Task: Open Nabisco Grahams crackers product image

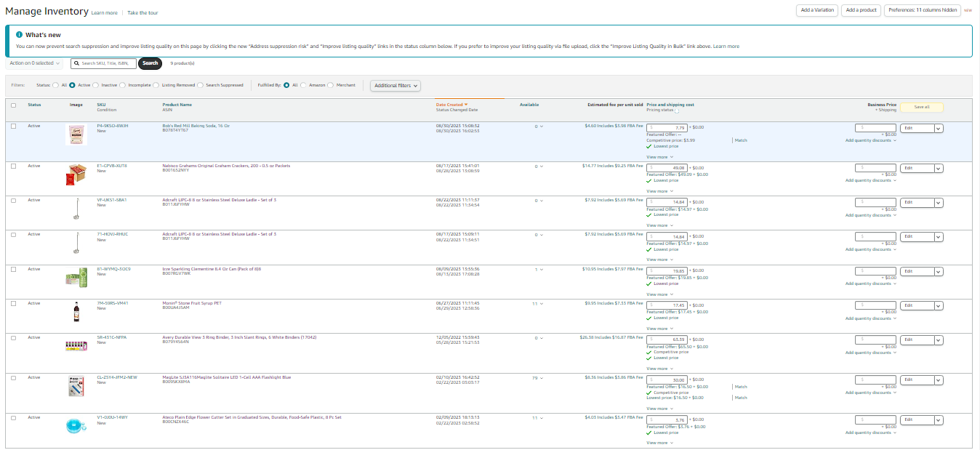Action: click(76, 175)
